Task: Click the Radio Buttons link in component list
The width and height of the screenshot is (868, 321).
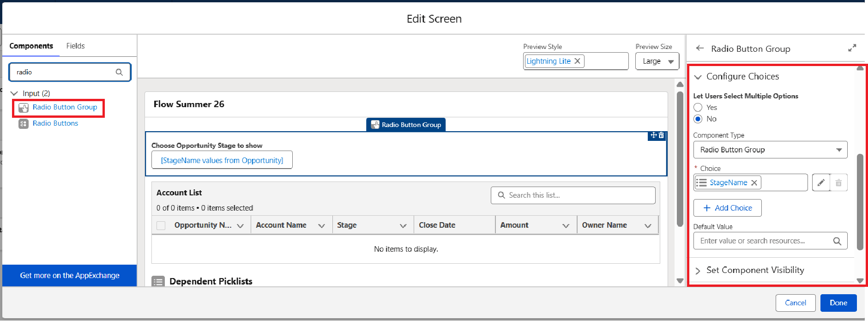Action: click(x=55, y=123)
